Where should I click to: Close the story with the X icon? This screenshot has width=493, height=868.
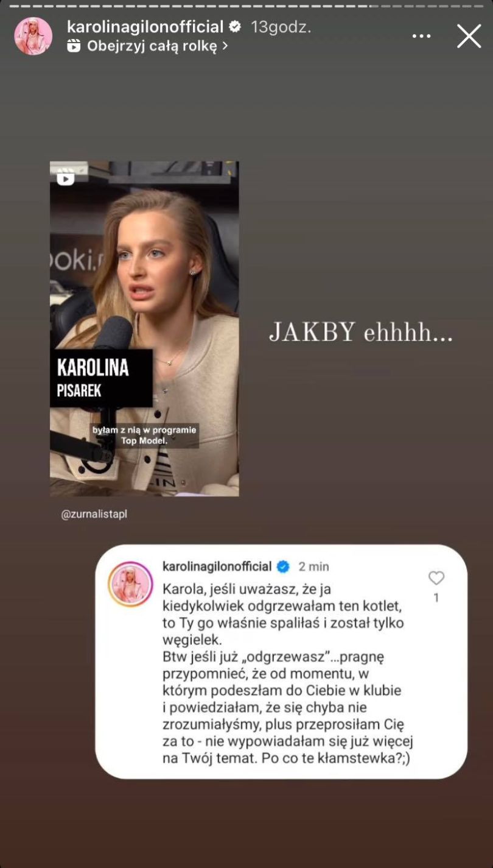(x=469, y=37)
